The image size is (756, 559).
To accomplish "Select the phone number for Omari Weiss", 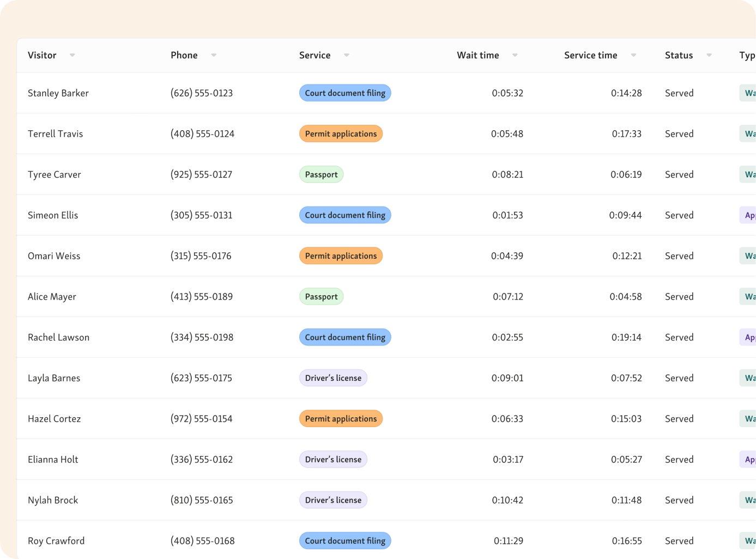I will 201,256.
